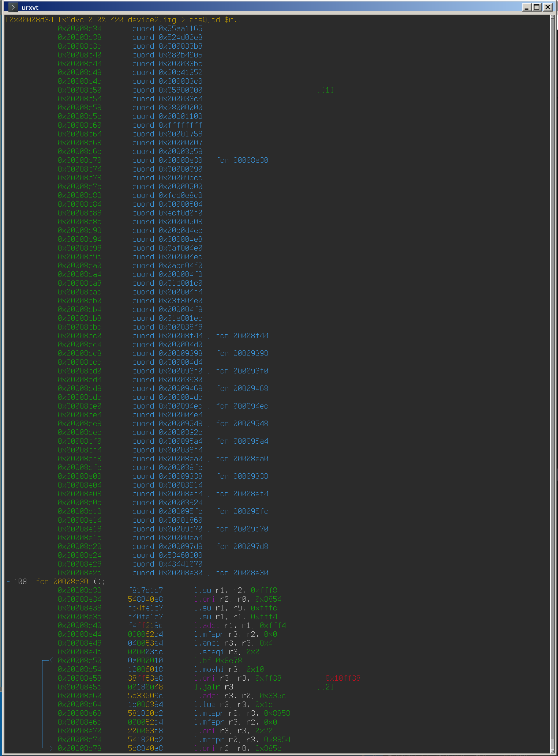This screenshot has width=558, height=756.
Task: Click the value "0x00c0d4ec"
Action: click(180, 230)
